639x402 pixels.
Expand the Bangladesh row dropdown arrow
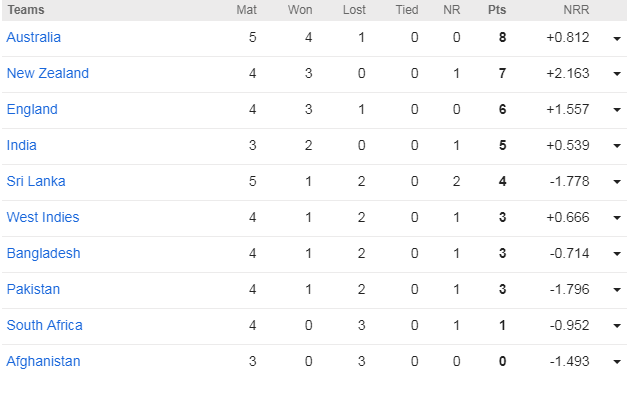[x=618, y=254]
